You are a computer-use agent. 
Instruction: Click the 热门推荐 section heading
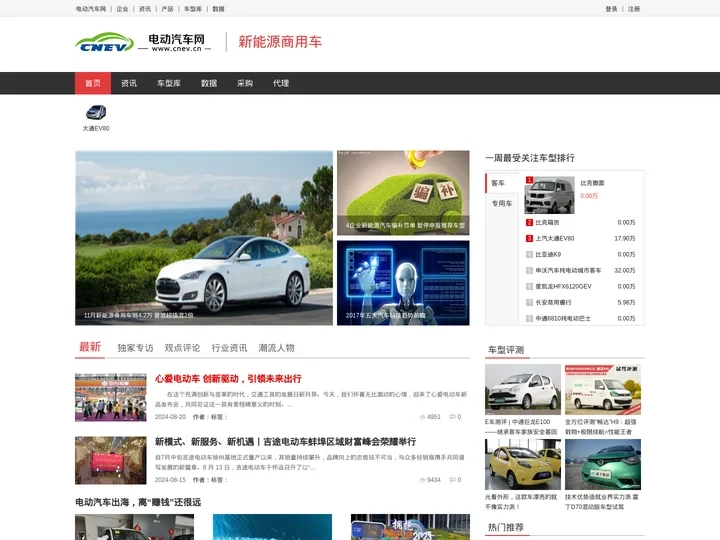(x=506, y=527)
